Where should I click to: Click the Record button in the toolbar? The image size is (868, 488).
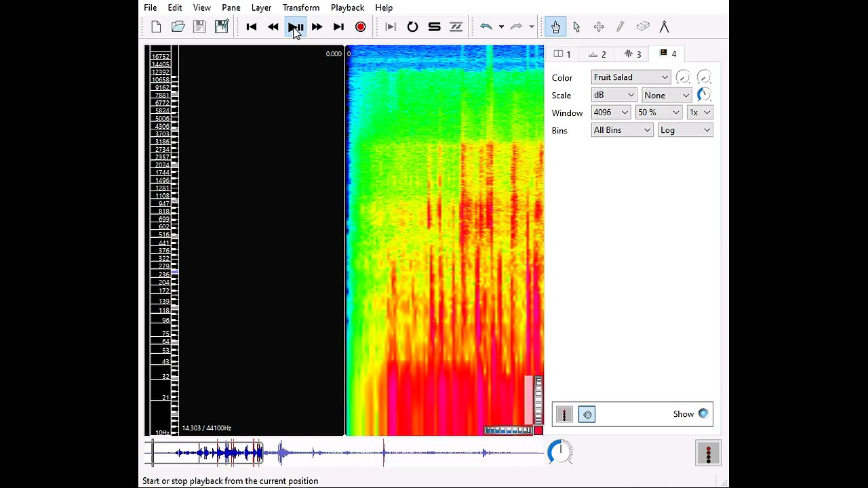coord(360,27)
